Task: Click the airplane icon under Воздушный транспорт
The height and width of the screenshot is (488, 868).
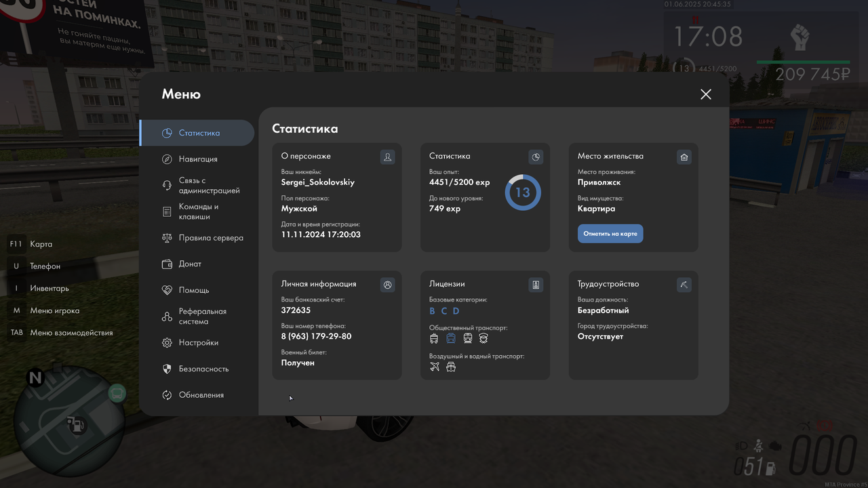Action: click(x=434, y=366)
